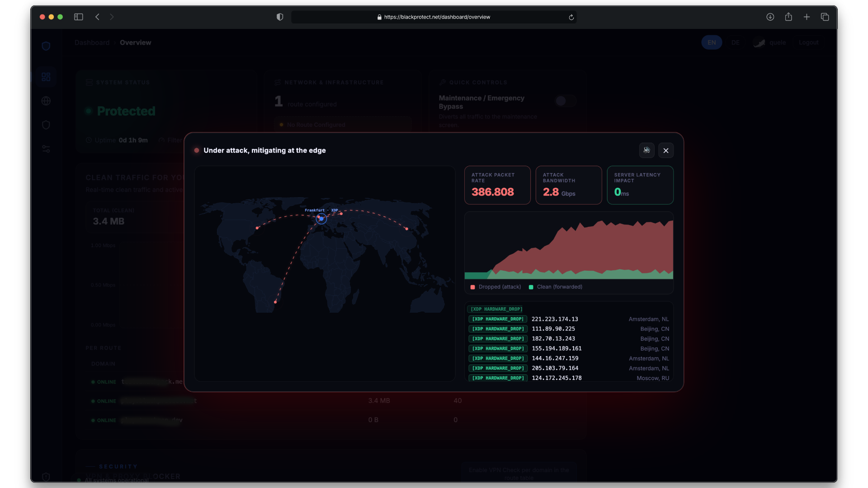Click the privacy shield icon in toolbar
This screenshot has width=868, height=488.
click(x=280, y=17)
